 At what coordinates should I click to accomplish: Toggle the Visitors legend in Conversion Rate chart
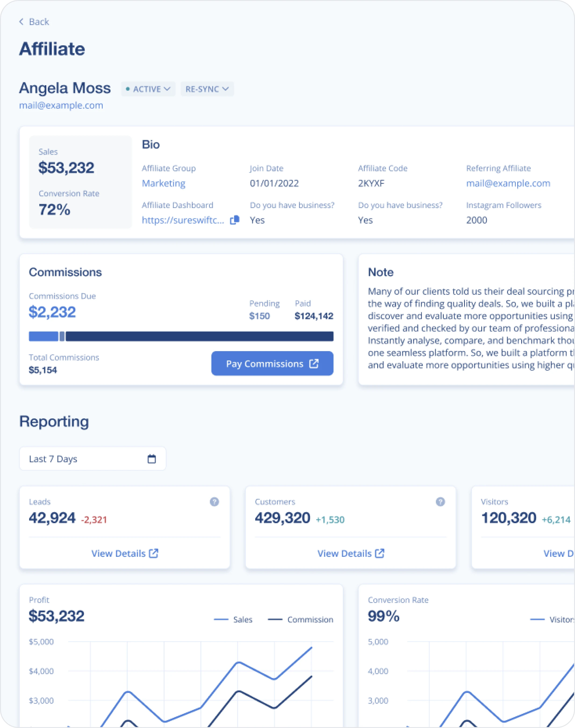pos(552,619)
